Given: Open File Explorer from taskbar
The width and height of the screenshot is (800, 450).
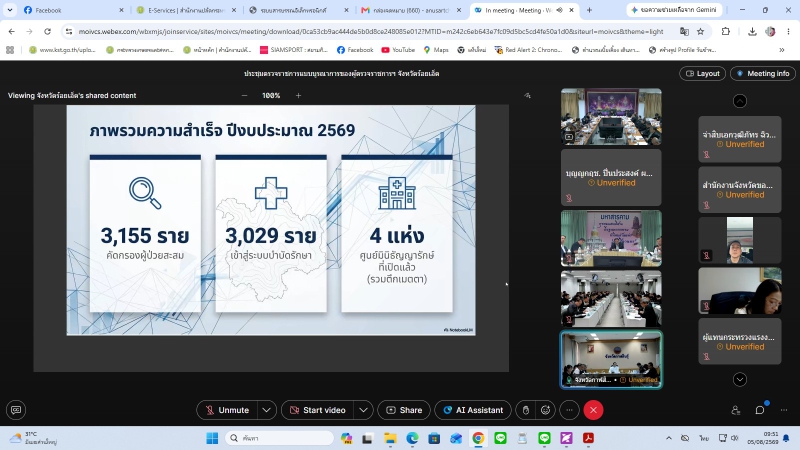Looking at the screenshot, I should click(390, 438).
